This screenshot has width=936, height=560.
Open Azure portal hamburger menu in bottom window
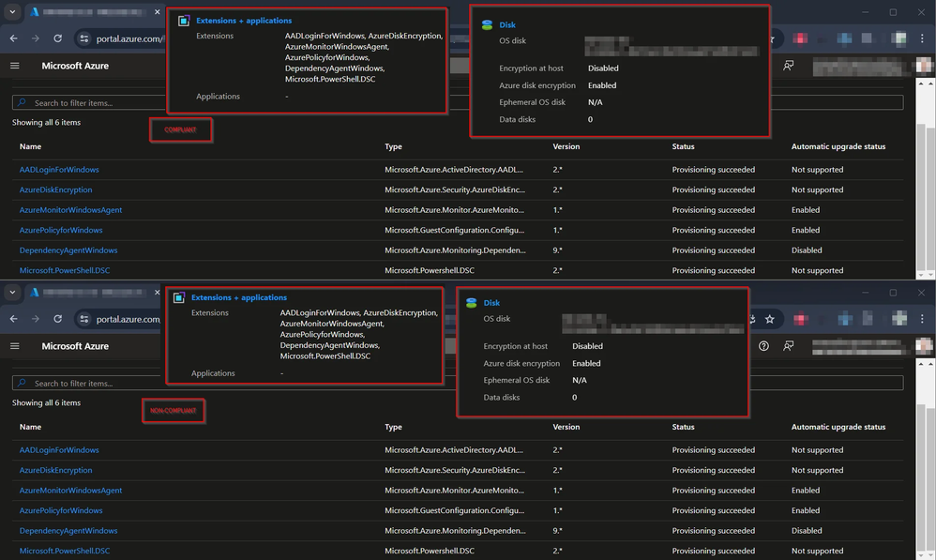(x=15, y=346)
